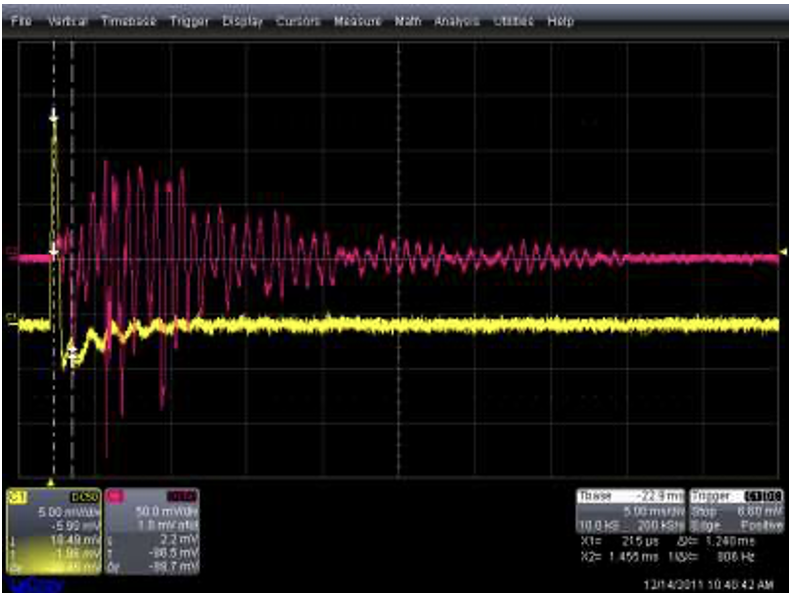Click the yellow trigger position marker below grid

(x=52, y=481)
